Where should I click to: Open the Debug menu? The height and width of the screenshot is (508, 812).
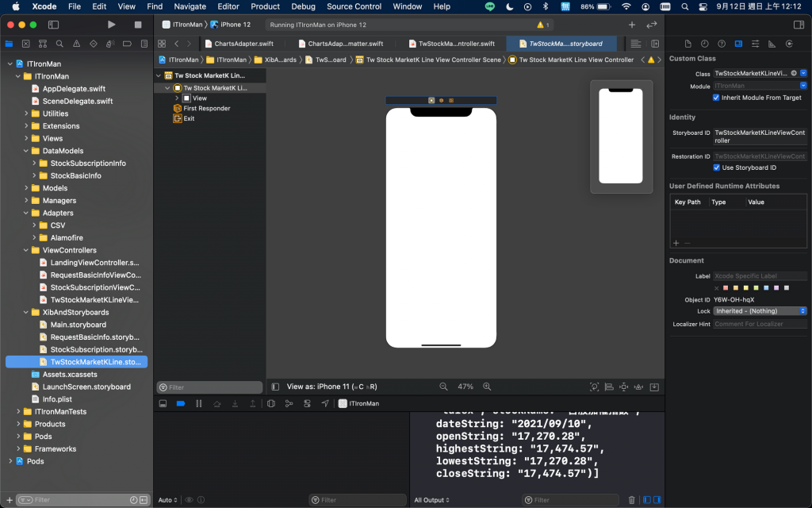click(304, 6)
